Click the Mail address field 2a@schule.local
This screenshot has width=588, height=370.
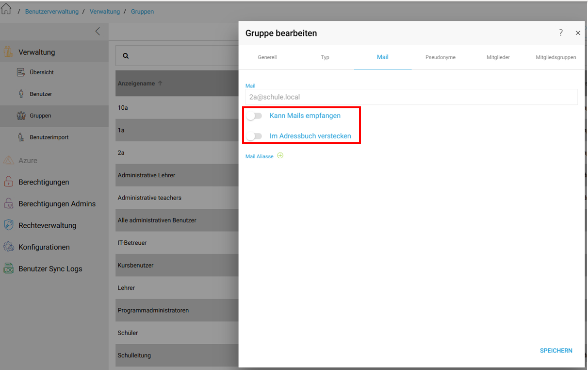(411, 97)
